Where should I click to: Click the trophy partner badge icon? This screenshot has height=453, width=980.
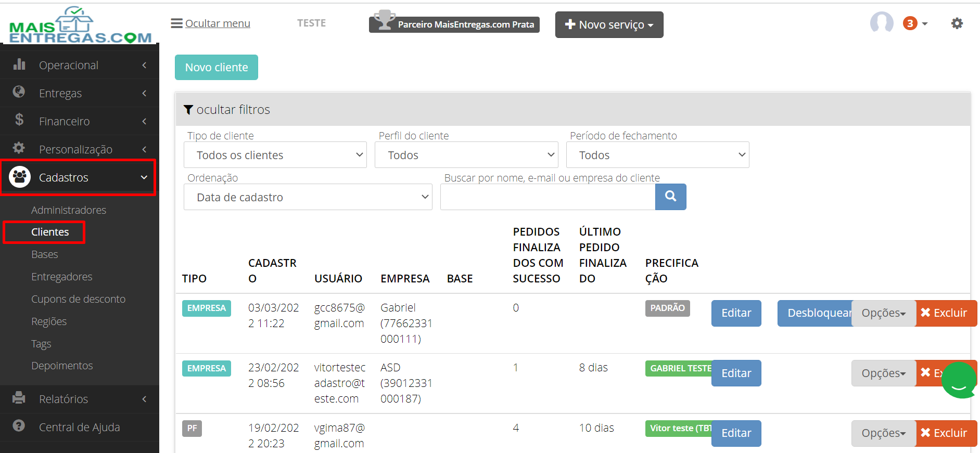[385, 20]
